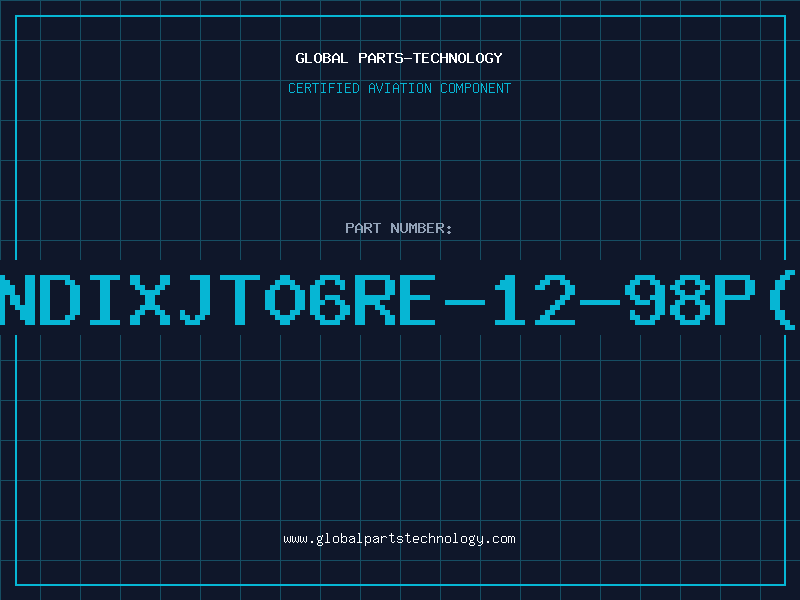Click the GLOBAL PARTS-TECHNOLOGY heading
The width and height of the screenshot is (800, 600).
(x=399, y=58)
